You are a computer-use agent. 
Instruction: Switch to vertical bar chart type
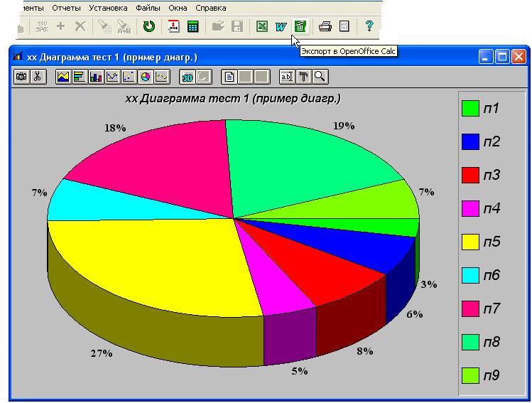click(x=96, y=77)
